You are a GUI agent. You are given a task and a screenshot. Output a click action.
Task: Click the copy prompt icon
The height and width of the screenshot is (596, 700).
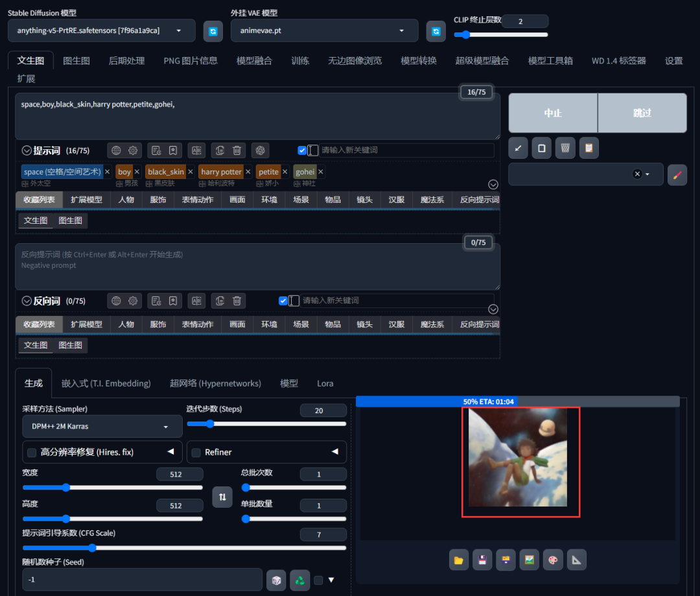220,150
